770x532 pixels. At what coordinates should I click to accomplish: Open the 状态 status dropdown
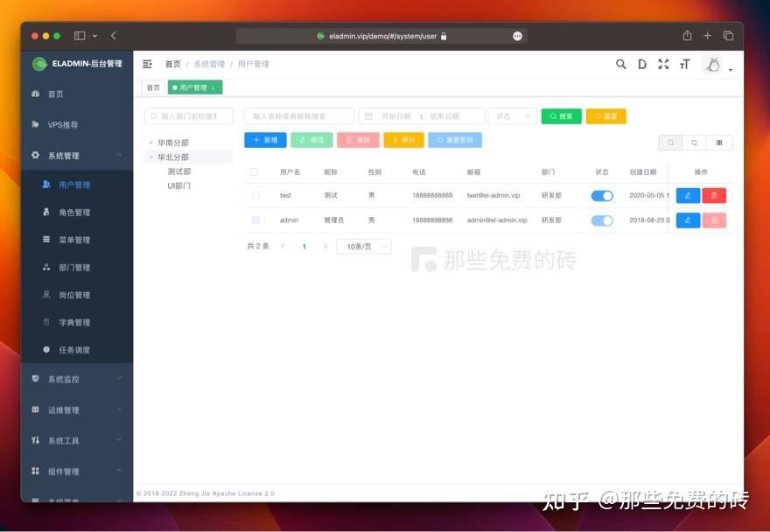pos(512,115)
